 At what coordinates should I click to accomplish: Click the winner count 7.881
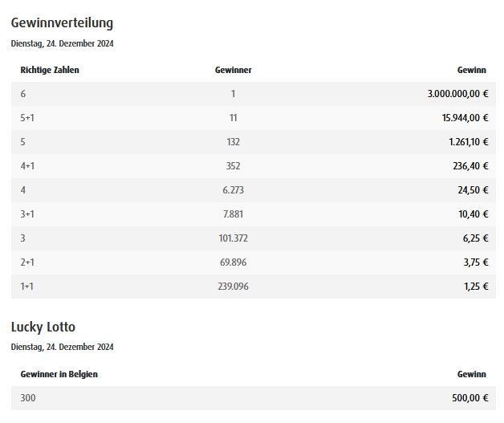[233, 214]
